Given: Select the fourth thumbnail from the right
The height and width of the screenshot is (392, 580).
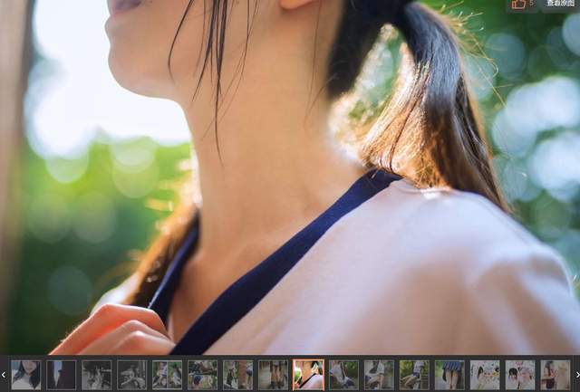Looking at the screenshot, I should pos(449,374).
